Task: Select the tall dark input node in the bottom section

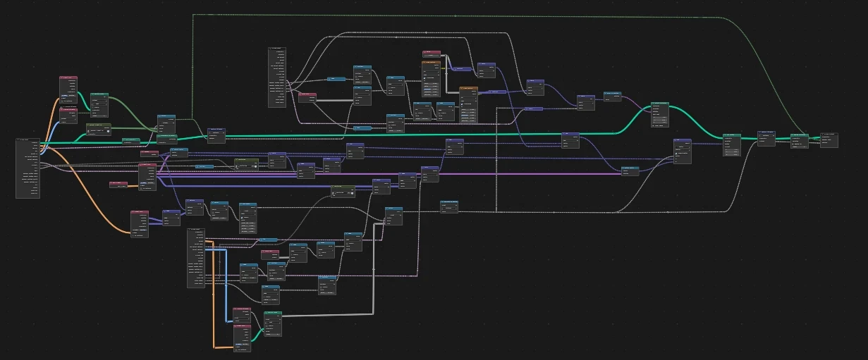Action: click(196, 258)
